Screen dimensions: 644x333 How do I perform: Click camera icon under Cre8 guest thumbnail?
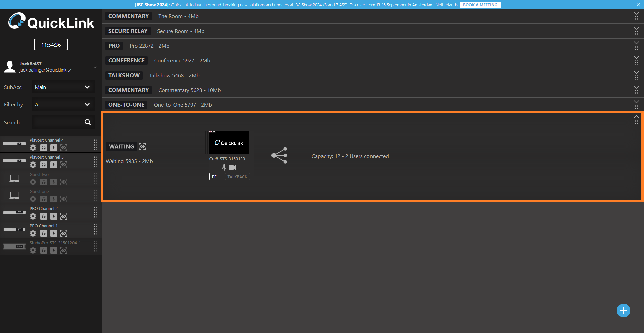(232, 168)
